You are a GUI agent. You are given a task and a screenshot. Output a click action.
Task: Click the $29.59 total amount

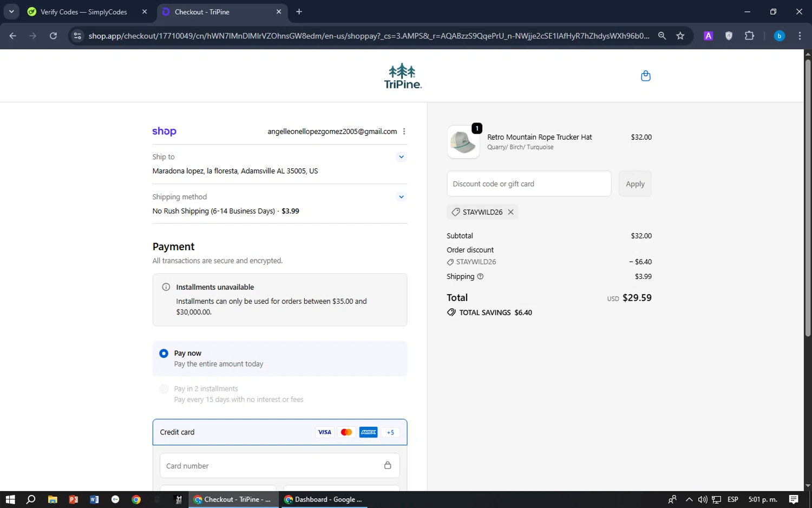click(x=637, y=298)
